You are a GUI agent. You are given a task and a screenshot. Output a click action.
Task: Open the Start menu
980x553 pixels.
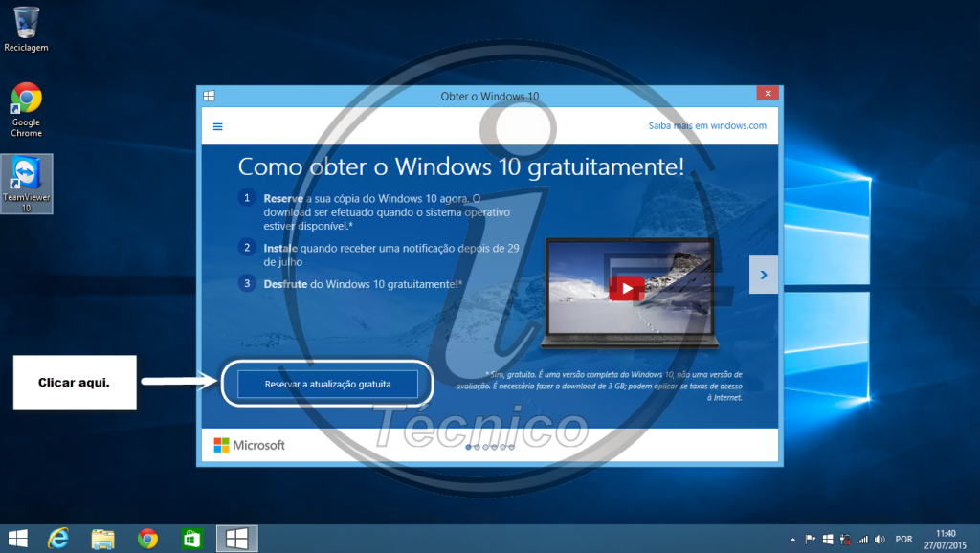(17, 538)
